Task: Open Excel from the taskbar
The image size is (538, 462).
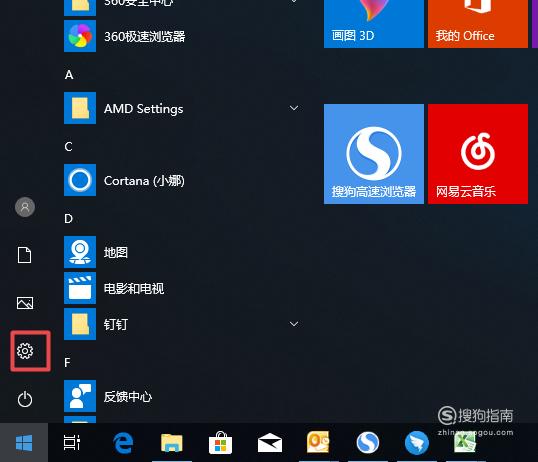Action: click(465, 442)
